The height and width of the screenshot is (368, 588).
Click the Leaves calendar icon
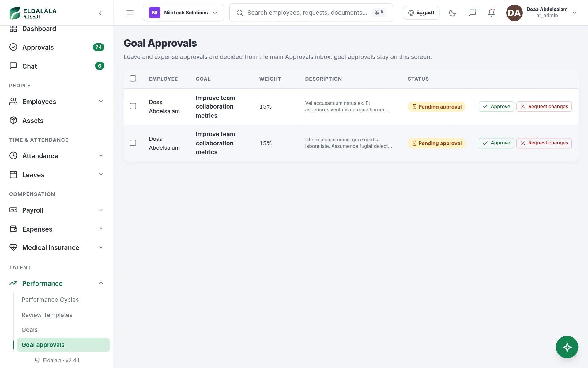pyautogui.click(x=13, y=174)
